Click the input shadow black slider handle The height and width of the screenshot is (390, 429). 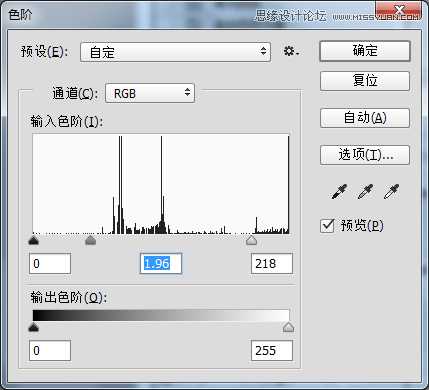(34, 240)
